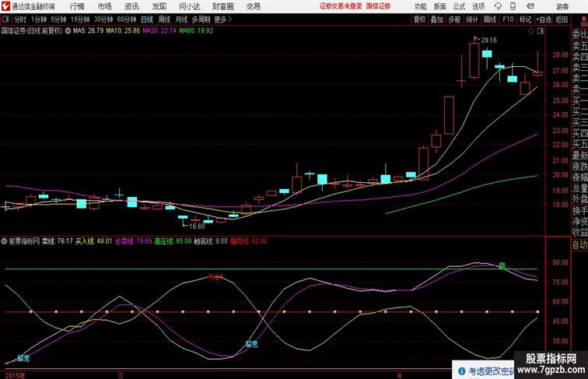Switch to the 1分钟 period tab
Image resolution: width=588 pixels, height=379 pixels.
(39, 19)
